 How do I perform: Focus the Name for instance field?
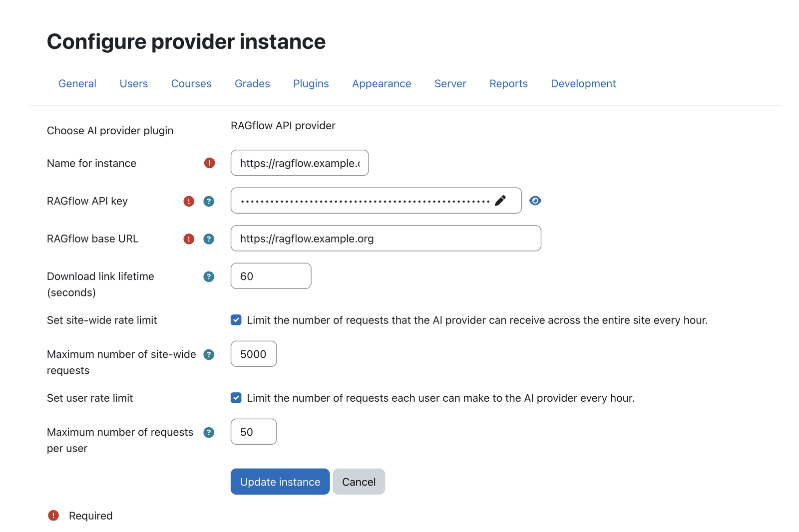coord(300,163)
